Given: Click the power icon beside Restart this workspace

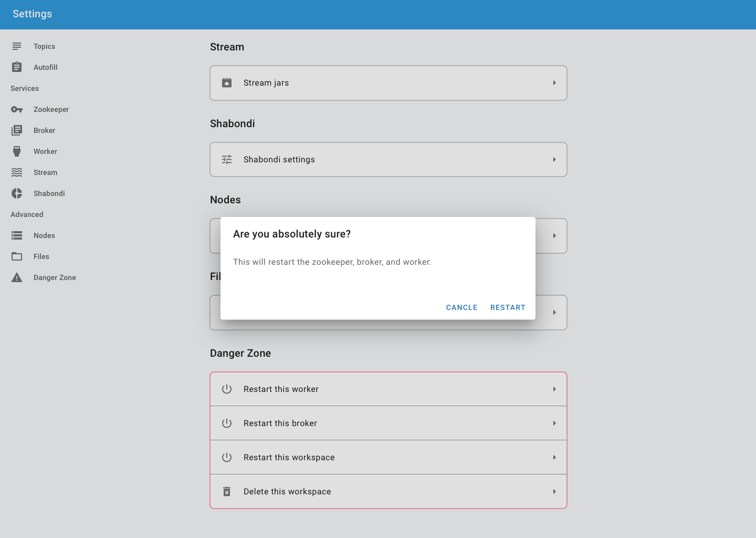Looking at the screenshot, I should pos(227,458).
